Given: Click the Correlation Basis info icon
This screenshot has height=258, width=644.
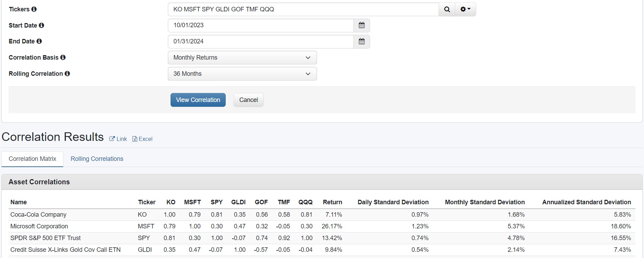Looking at the screenshot, I should pos(63,58).
